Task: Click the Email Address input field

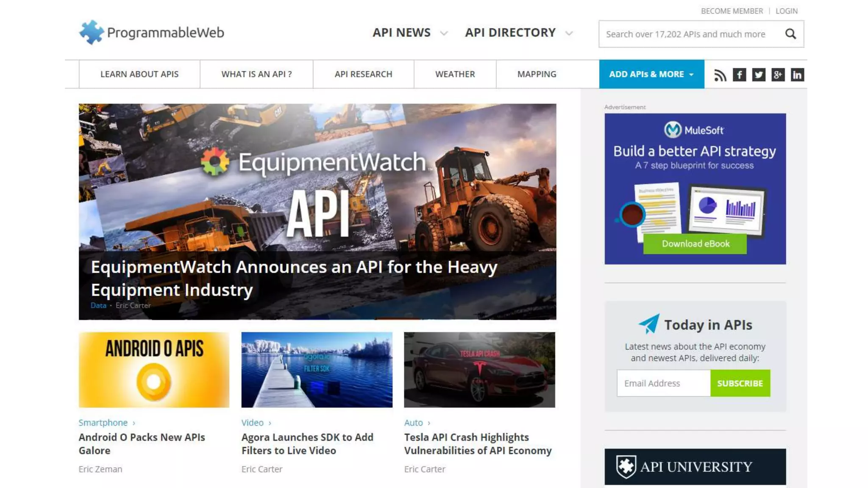Action: point(663,383)
